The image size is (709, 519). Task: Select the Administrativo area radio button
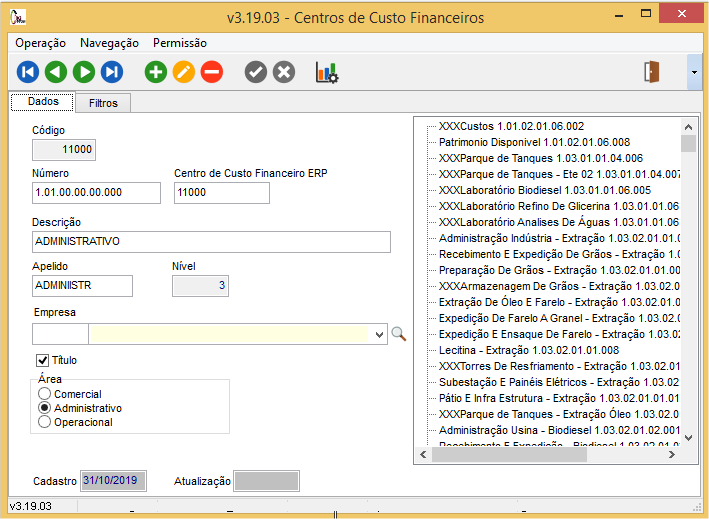44,408
